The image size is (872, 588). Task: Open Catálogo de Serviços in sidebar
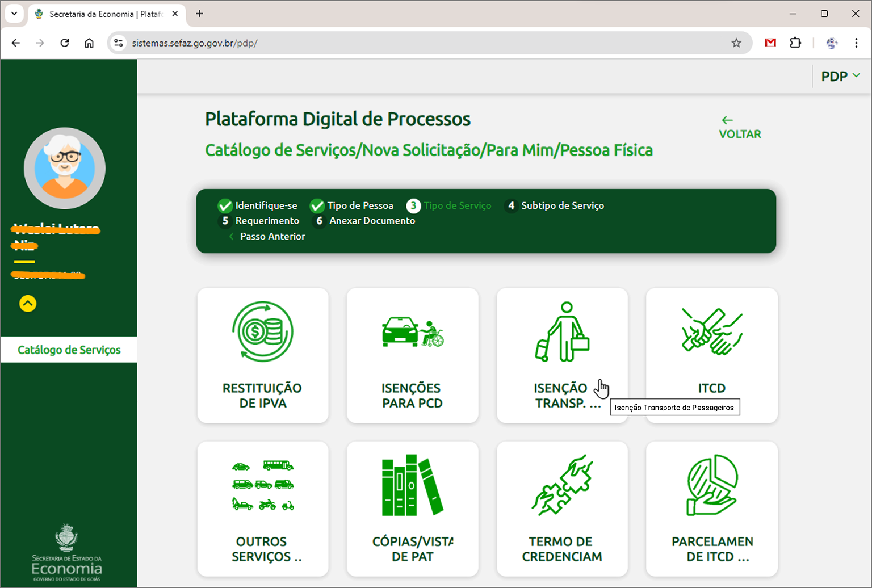[69, 350]
